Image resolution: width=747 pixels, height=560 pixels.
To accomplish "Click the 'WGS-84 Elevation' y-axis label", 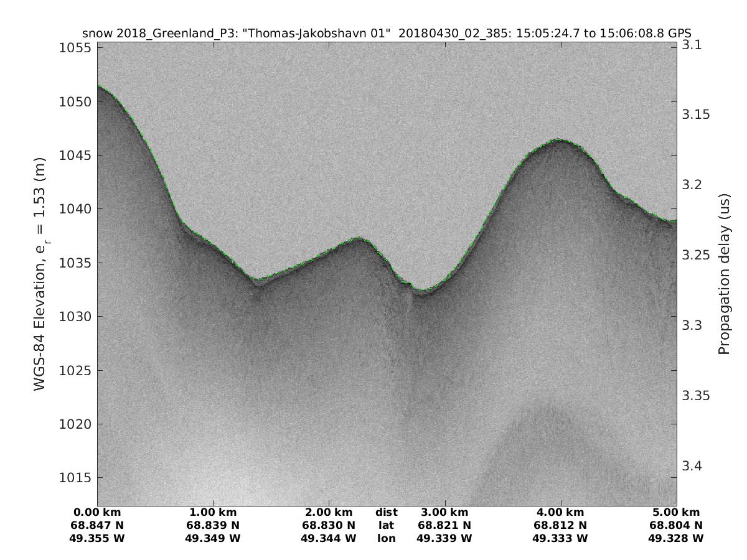I will 40,274.
